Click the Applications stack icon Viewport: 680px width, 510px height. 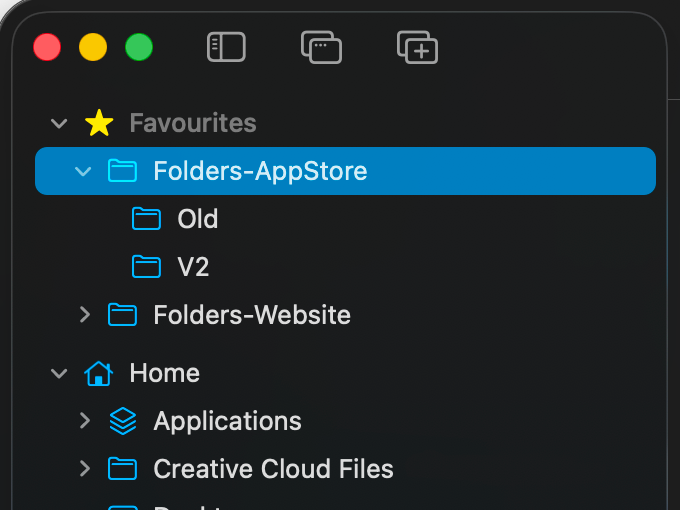[122, 421]
